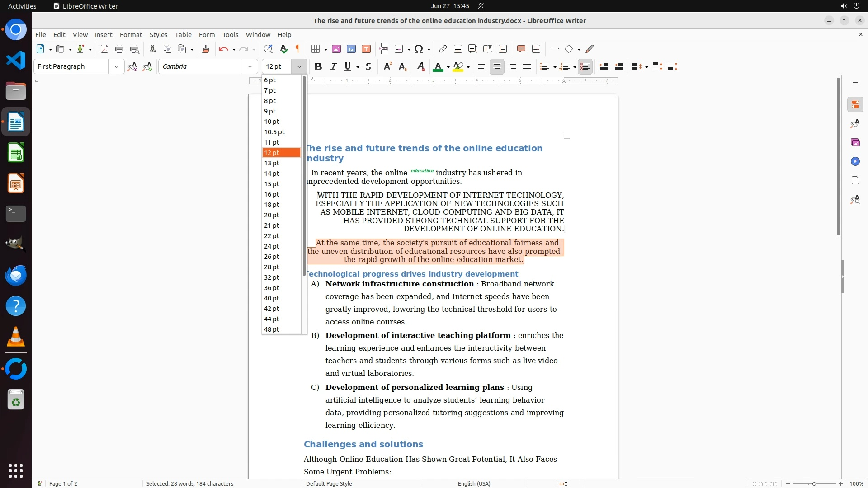Click the zoom slider handle in status bar
The width and height of the screenshot is (868, 488).
click(x=814, y=483)
